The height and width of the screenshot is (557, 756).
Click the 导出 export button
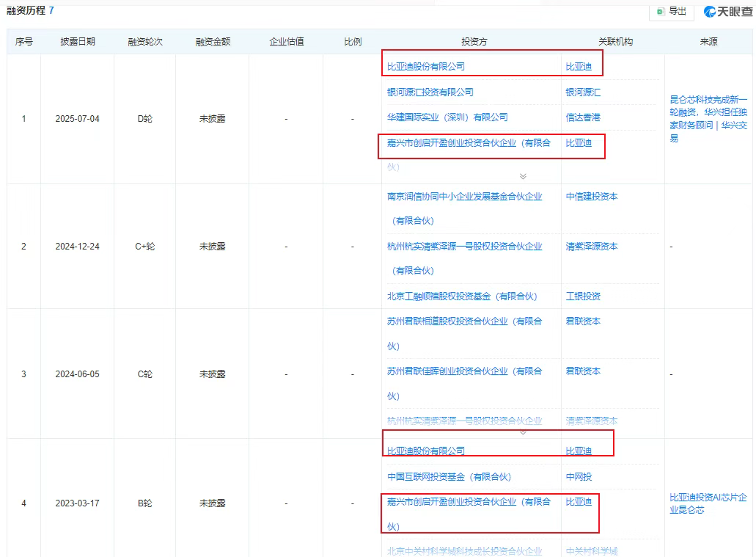point(672,11)
